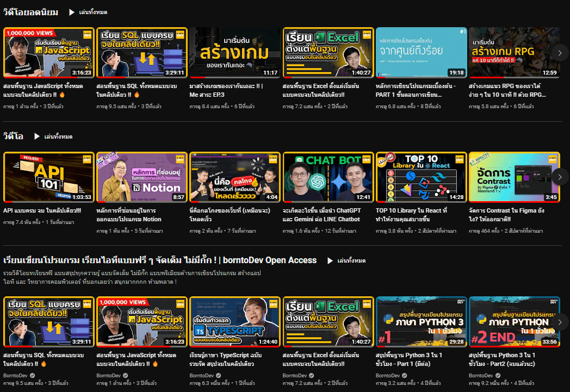Open the สร้างเกม RPG 12:59 thumbnail
570x392 pixels.
(514, 52)
